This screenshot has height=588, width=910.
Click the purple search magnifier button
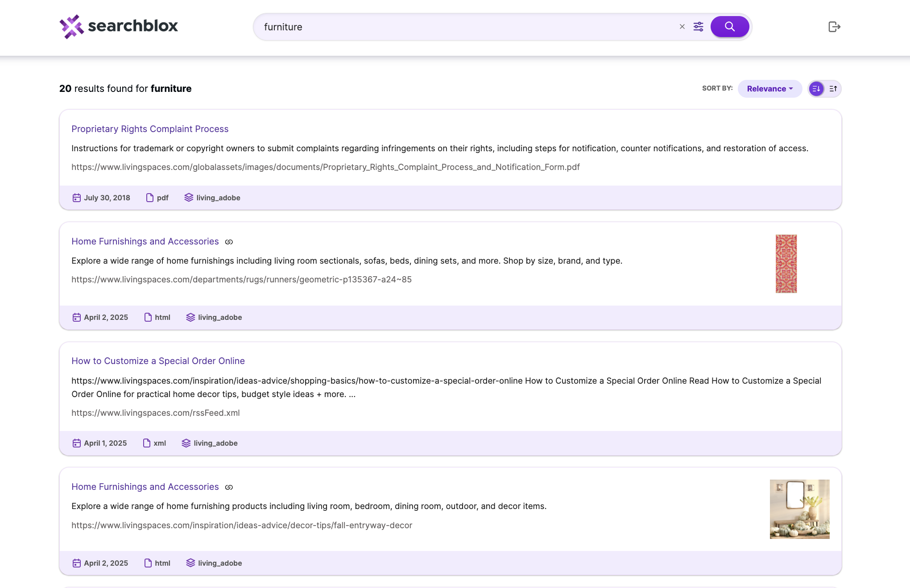pos(729,27)
